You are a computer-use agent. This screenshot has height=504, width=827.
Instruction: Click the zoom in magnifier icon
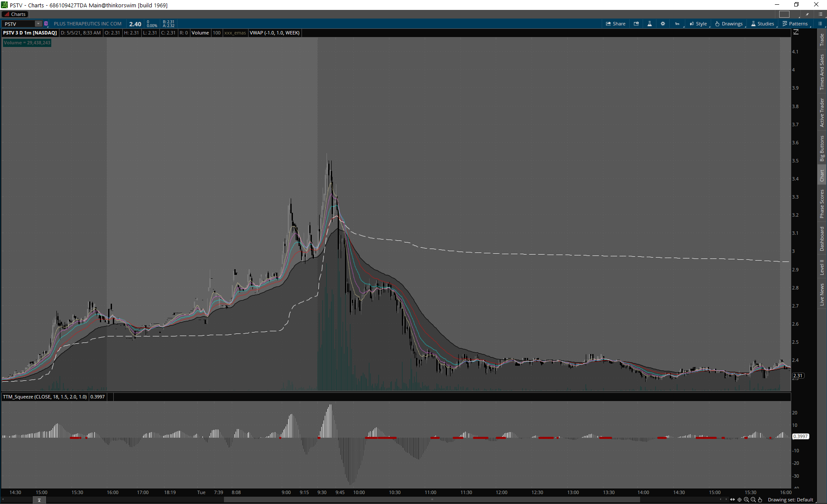746,500
